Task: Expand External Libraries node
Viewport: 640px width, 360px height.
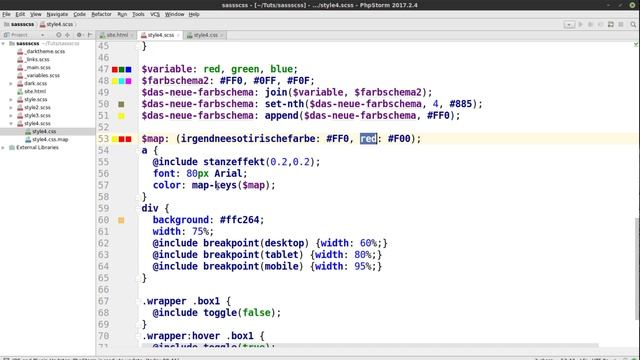Action: pyautogui.click(x=3, y=147)
